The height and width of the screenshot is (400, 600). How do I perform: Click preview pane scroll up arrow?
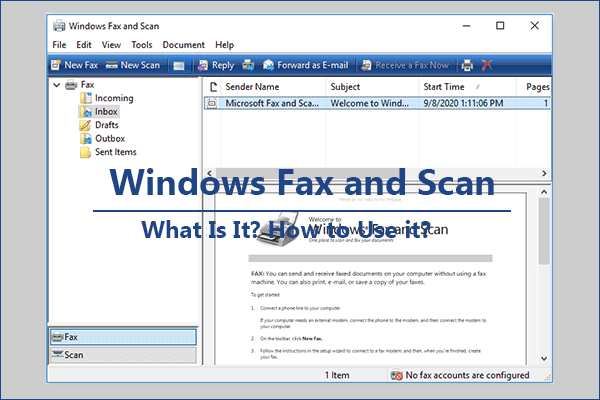[544, 192]
